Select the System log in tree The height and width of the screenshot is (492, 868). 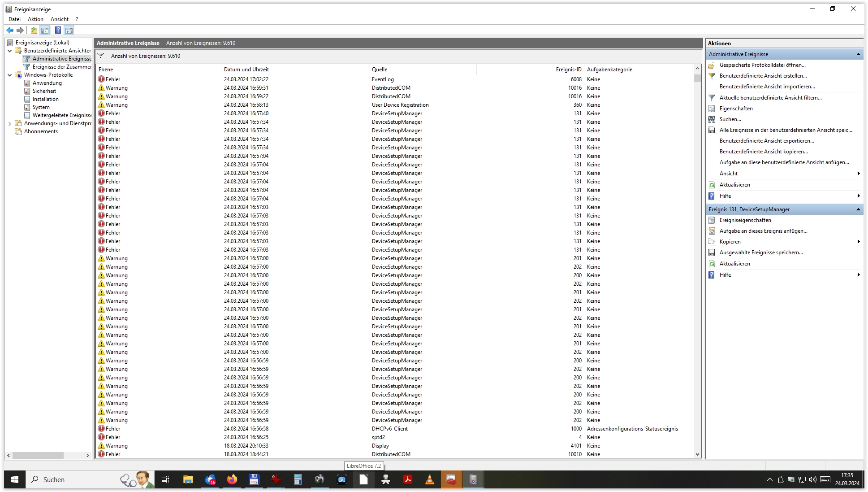click(41, 107)
